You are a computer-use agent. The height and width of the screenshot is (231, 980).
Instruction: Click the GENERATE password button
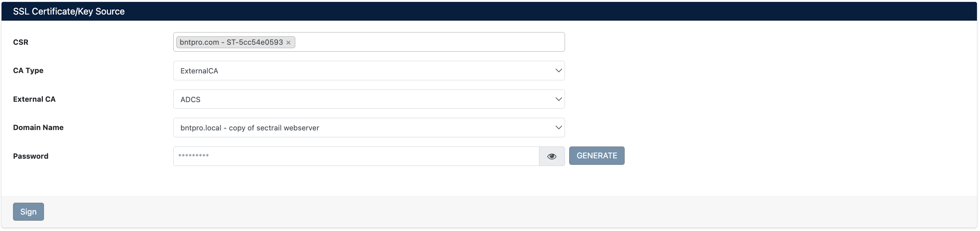pos(596,156)
